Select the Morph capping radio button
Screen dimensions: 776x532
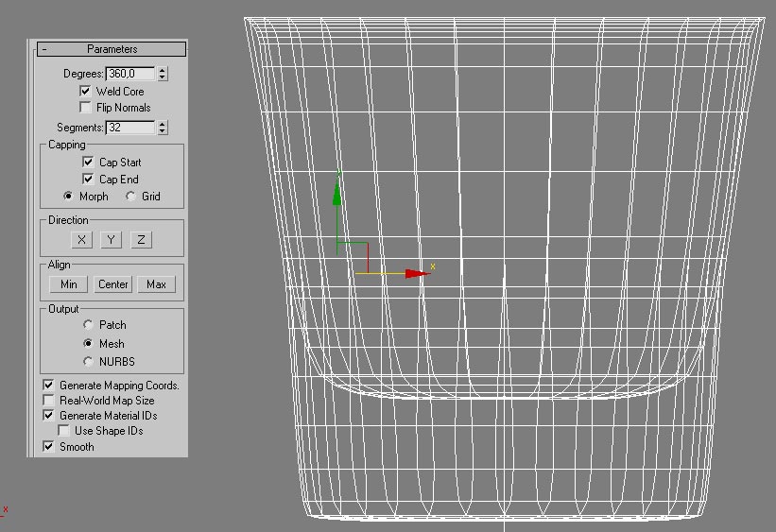tap(69, 197)
